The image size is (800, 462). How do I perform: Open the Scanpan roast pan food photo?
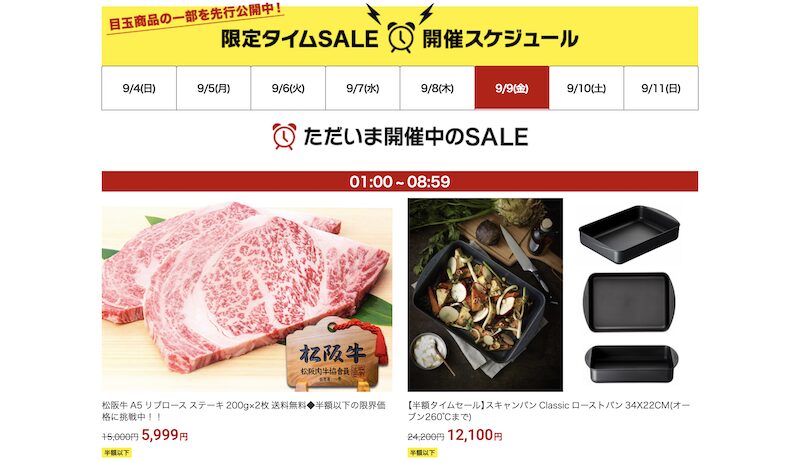[485, 295]
